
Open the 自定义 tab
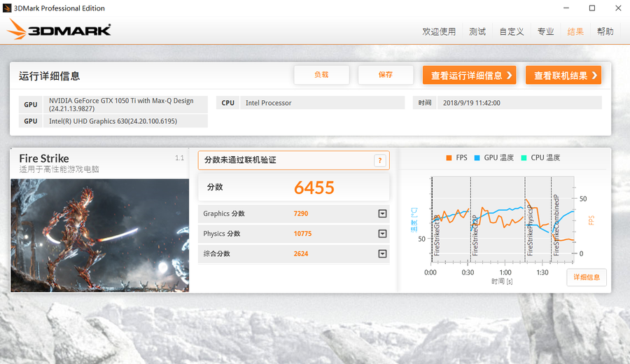click(x=512, y=31)
